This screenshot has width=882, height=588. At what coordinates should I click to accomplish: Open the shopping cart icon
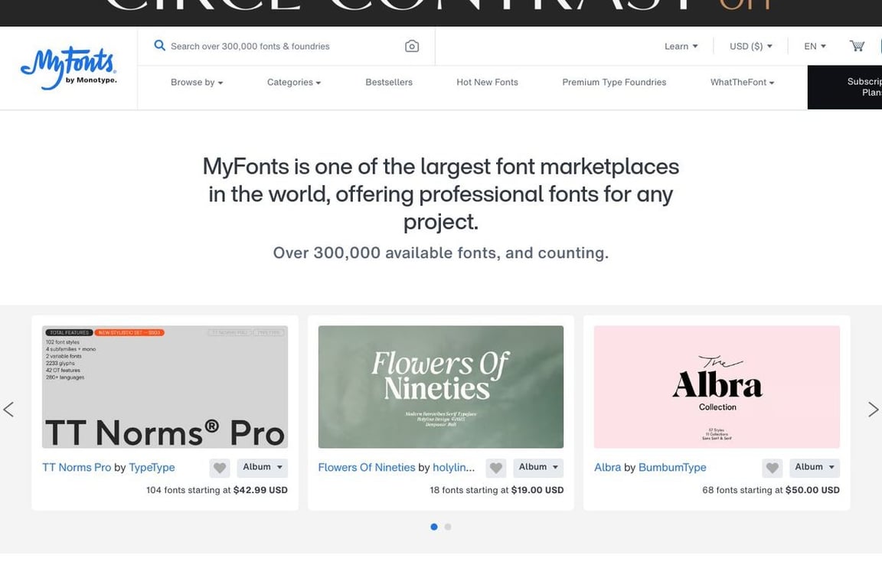[x=857, y=46]
